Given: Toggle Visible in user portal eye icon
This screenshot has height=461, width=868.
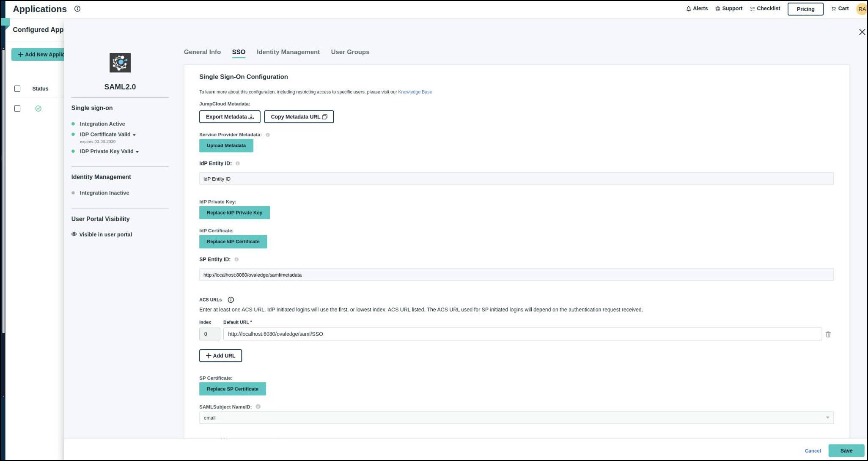Looking at the screenshot, I should click(x=74, y=234).
